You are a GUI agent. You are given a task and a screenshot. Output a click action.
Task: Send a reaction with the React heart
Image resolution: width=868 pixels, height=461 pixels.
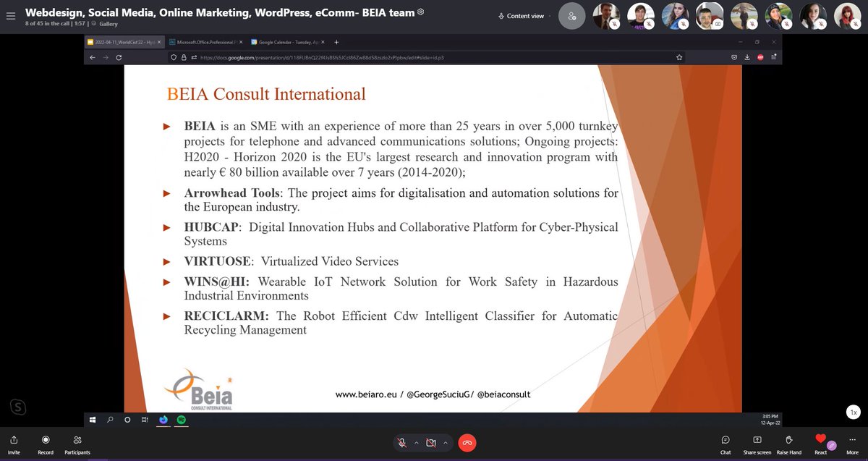[820, 439]
